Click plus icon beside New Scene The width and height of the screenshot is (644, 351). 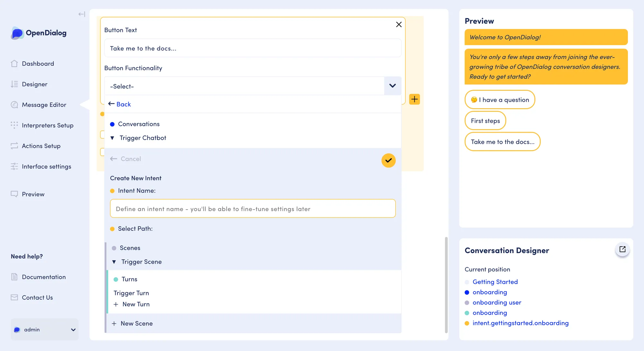point(114,324)
